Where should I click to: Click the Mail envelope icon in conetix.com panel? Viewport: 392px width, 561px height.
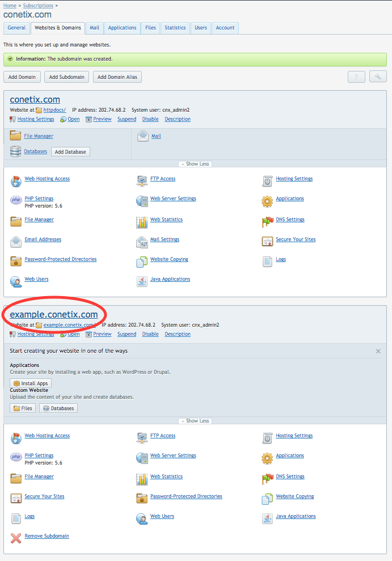143,136
